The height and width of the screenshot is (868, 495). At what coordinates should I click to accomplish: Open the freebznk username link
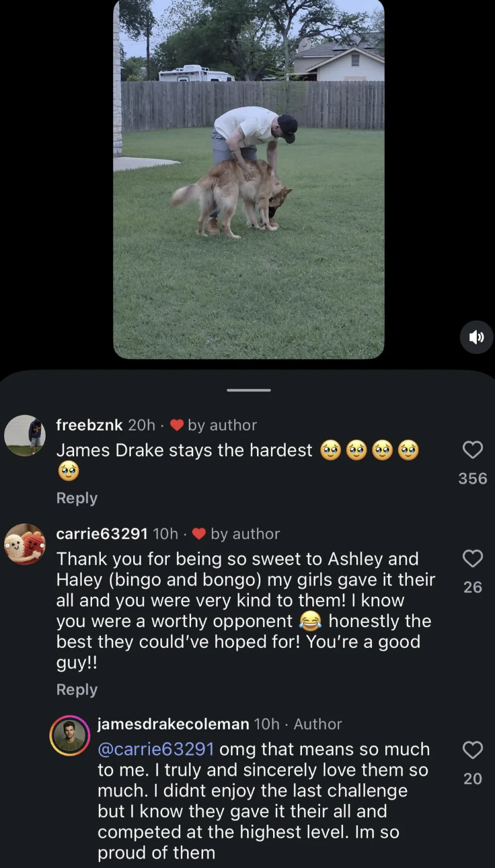pos(89,425)
